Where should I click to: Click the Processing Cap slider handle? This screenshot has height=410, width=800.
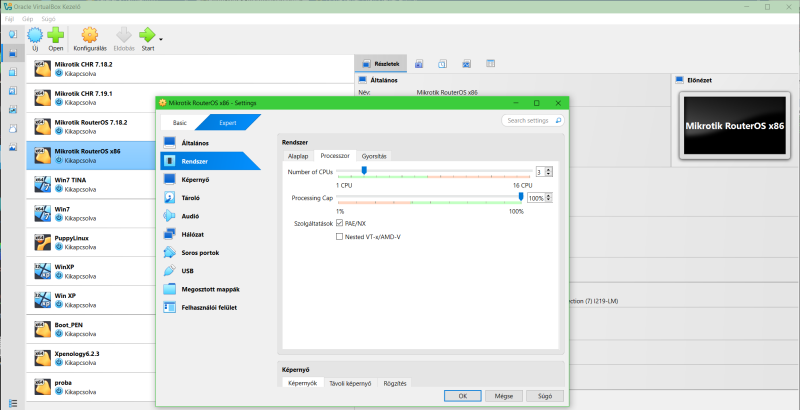coord(521,197)
